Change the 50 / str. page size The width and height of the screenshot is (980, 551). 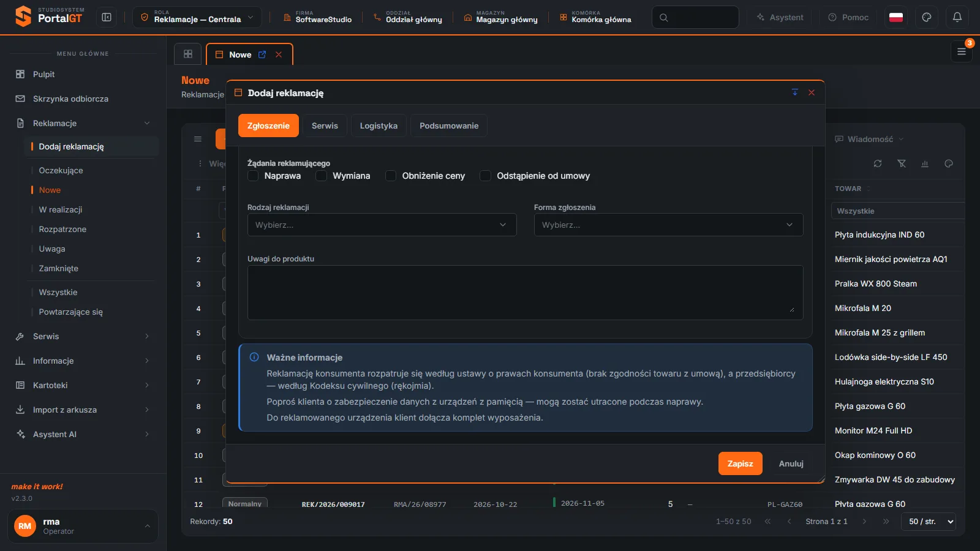[929, 522]
